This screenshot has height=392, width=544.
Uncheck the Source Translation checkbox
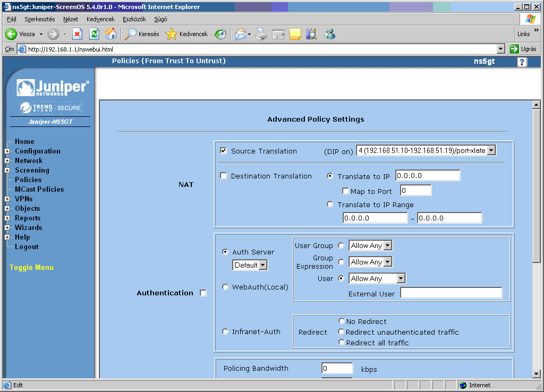pos(224,151)
